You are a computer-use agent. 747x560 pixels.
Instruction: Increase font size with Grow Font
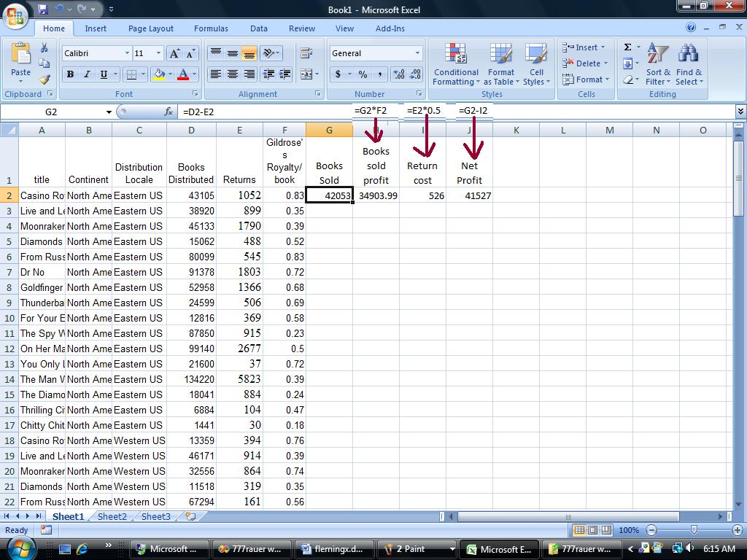[x=175, y=53]
